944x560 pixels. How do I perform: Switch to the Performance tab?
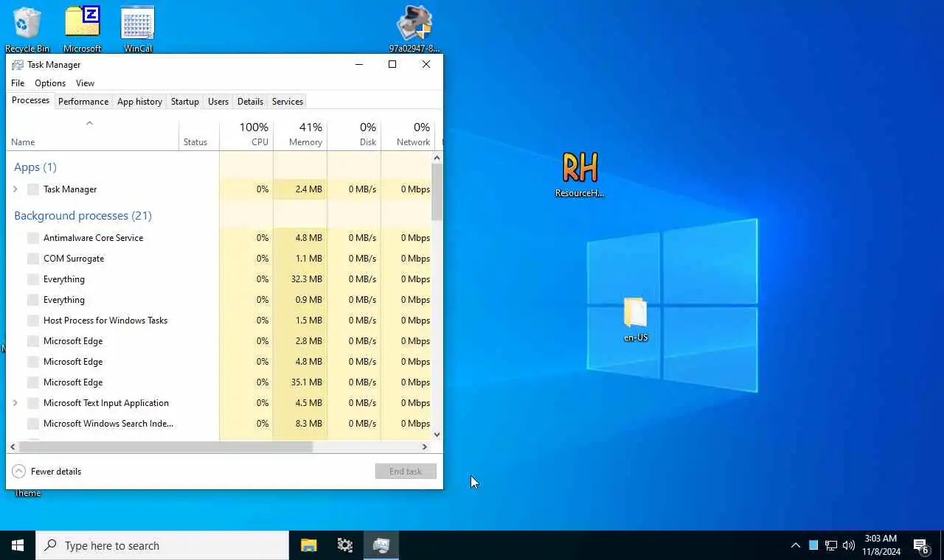(83, 102)
